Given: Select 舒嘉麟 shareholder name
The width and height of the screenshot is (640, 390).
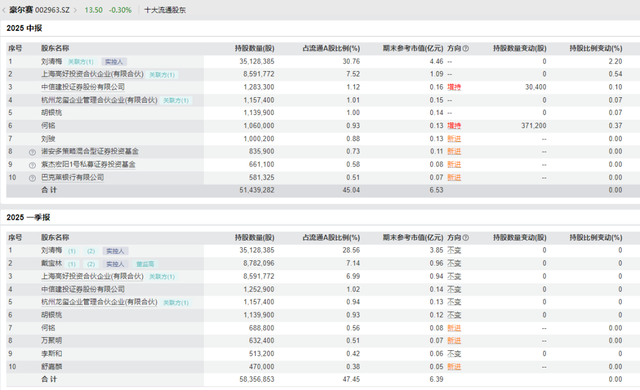Looking at the screenshot, I should click(51, 367).
